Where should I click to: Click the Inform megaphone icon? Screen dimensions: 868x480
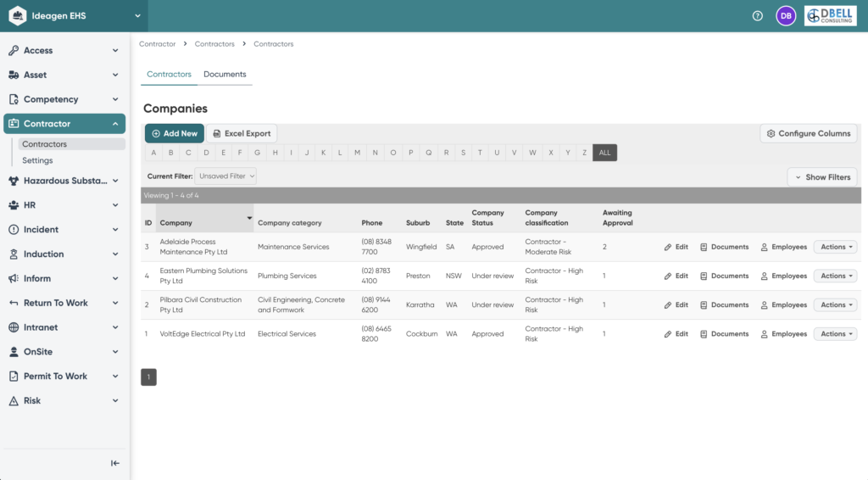click(14, 278)
